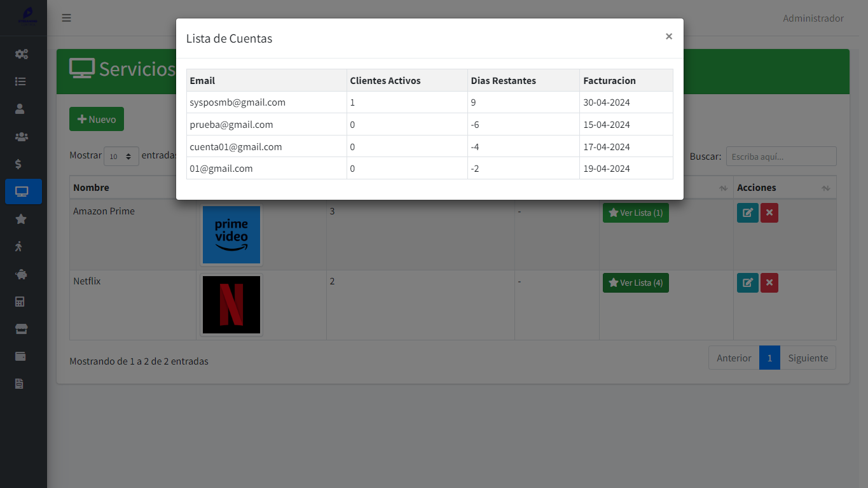Image resolution: width=868 pixels, height=488 pixels.
Task: Delete the Amazon Prime service
Action: pyautogui.click(x=769, y=213)
